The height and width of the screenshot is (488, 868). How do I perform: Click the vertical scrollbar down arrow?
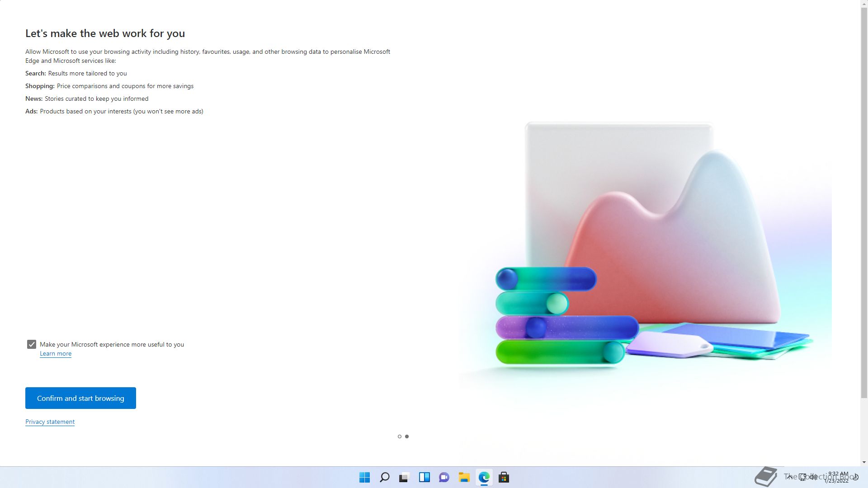tap(864, 462)
